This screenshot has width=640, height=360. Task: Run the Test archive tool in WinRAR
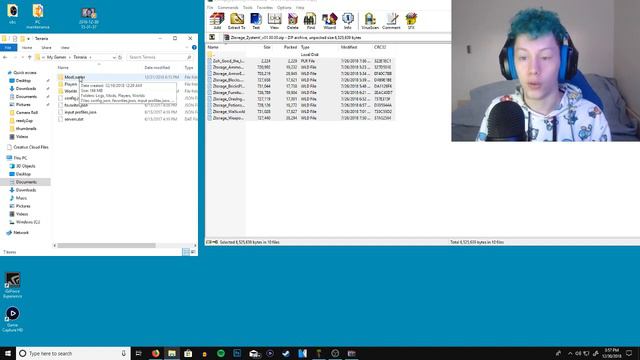pyautogui.click(x=256, y=20)
